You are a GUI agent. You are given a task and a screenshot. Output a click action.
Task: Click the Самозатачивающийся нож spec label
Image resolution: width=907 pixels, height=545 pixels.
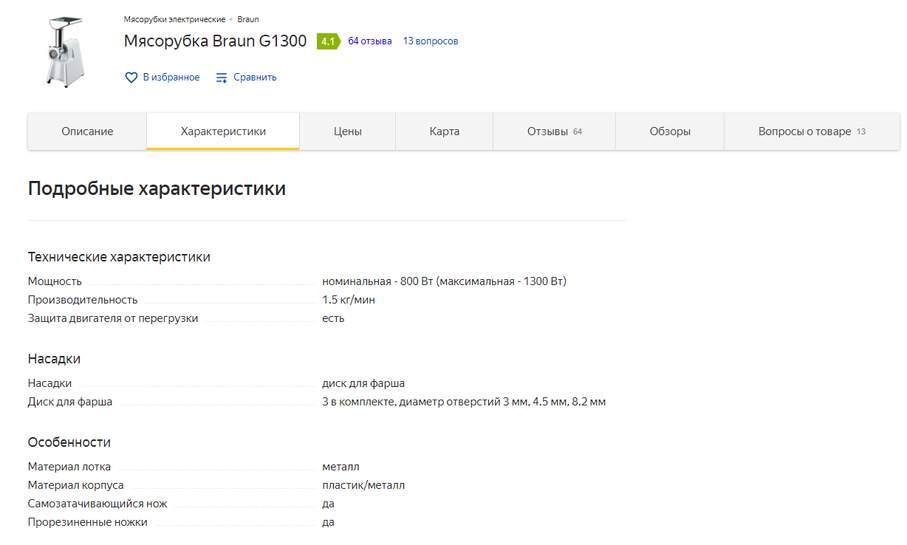[x=97, y=503]
